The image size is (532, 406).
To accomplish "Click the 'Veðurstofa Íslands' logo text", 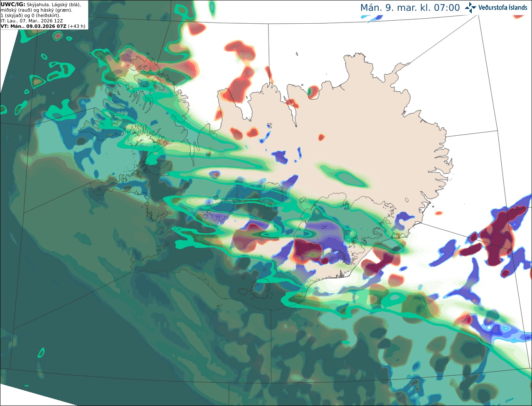I will pos(503,7).
